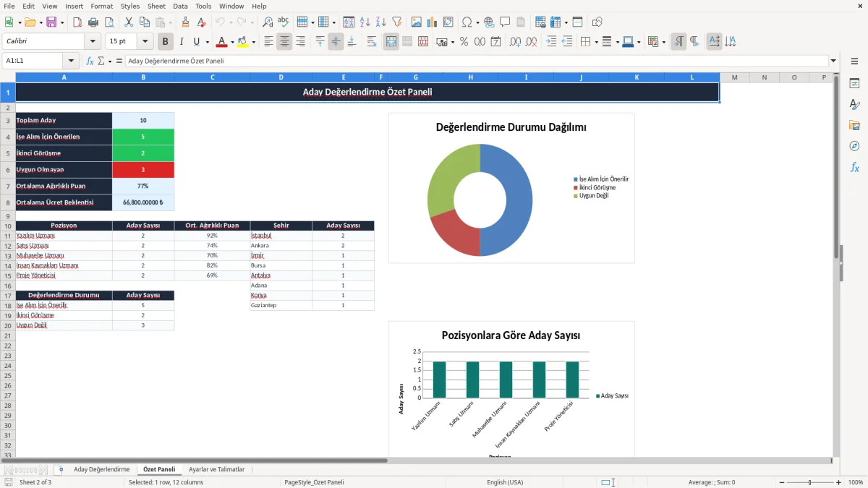Screen dimensions: 868x488
Task: Toggle Italic formatting
Action: tap(182, 42)
